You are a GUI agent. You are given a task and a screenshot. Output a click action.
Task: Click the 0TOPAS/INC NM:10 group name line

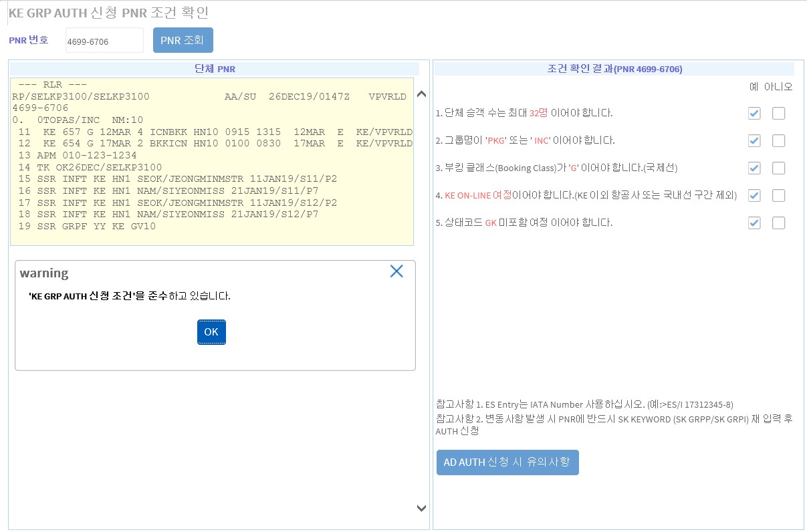[x=78, y=120]
